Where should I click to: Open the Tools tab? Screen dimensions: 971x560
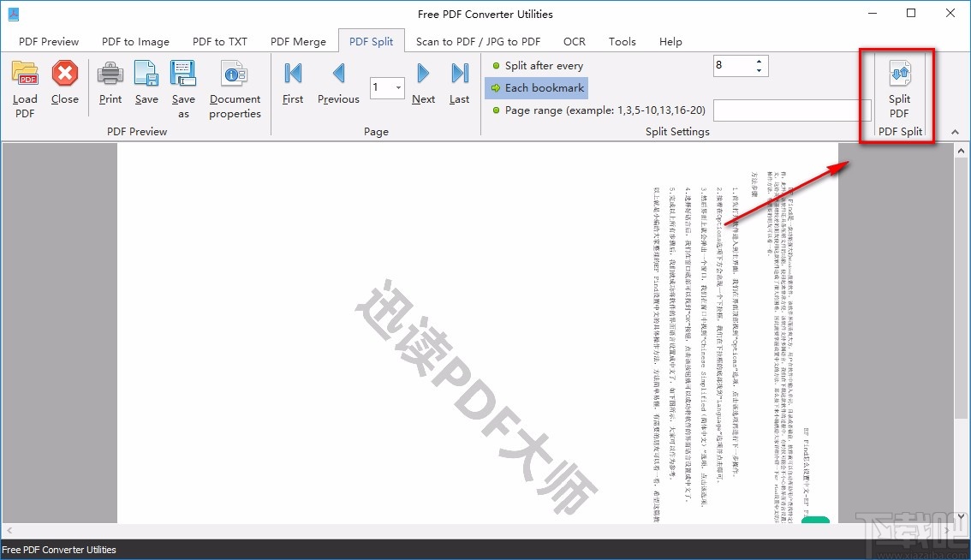[622, 41]
